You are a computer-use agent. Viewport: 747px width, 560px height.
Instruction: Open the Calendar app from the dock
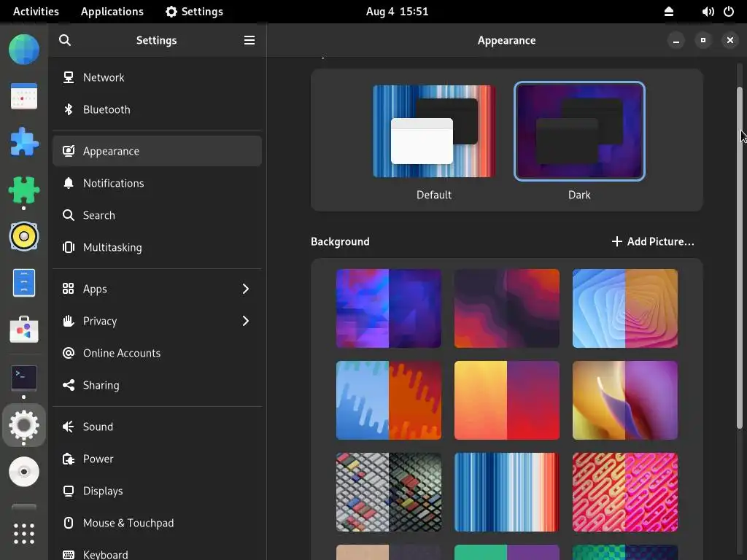pyautogui.click(x=24, y=96)
